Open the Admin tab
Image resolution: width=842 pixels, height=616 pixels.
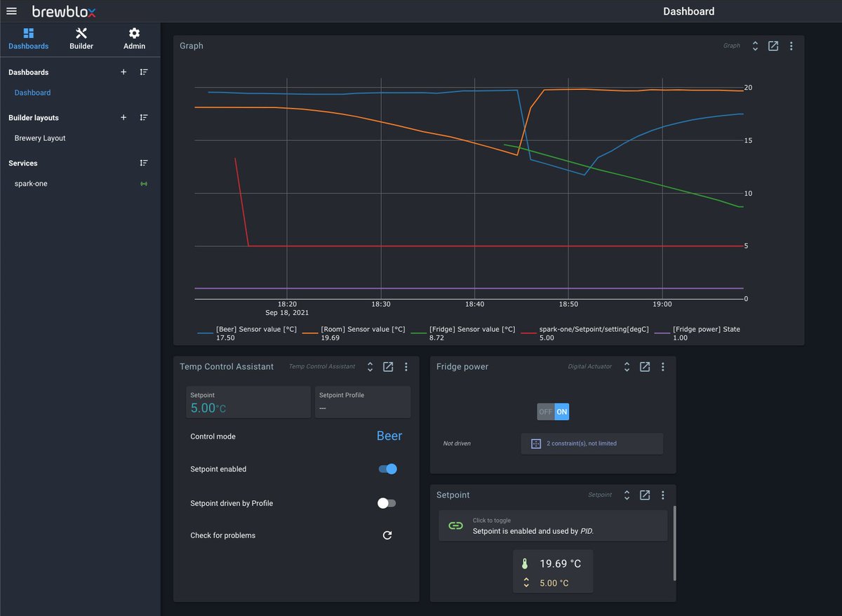134,39
